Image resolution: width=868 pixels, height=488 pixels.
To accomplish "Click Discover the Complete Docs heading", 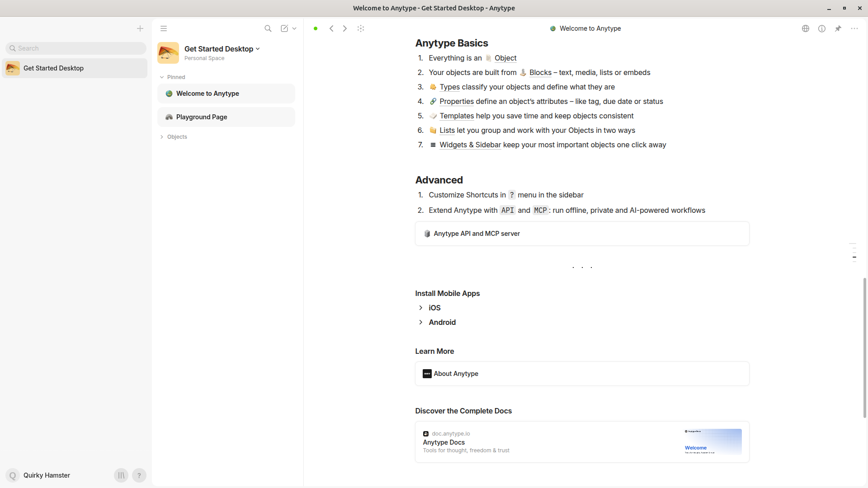I will [x=463, y=411].
